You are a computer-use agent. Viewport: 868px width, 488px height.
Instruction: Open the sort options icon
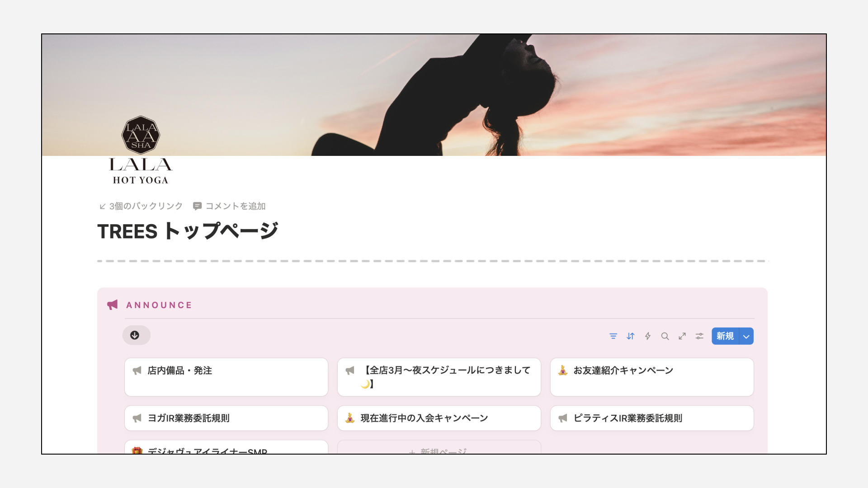point(630,336)
